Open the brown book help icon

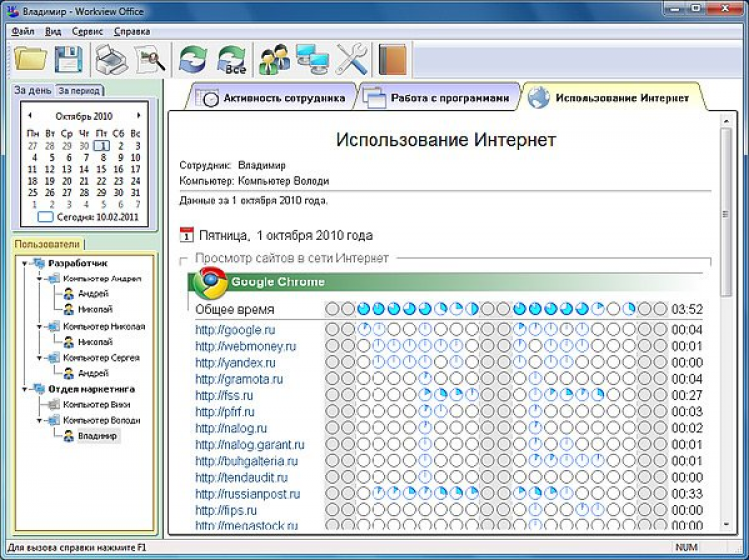click(392, 59)
